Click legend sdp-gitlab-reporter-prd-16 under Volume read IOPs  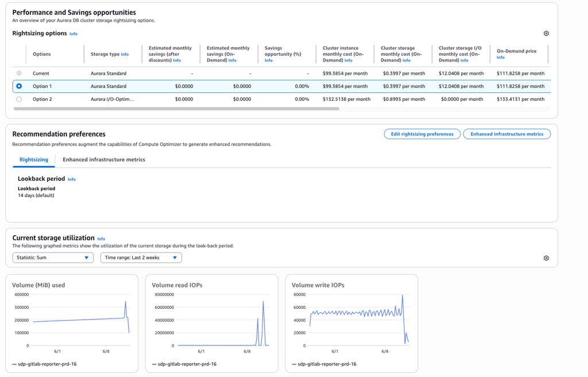pyautogui.click(x=184, y=364)
